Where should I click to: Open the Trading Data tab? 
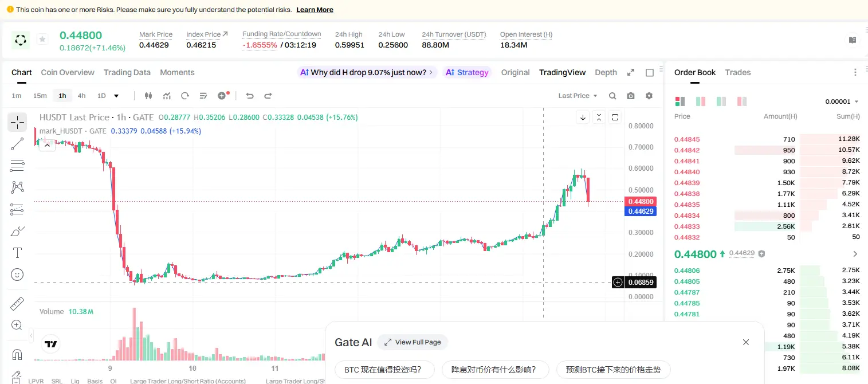[127, 72]
